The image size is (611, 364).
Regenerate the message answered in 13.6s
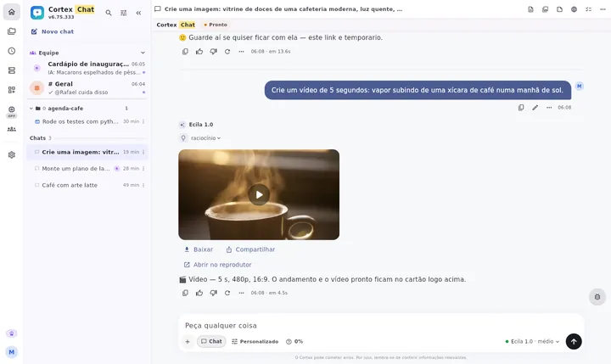coord(227,52)
